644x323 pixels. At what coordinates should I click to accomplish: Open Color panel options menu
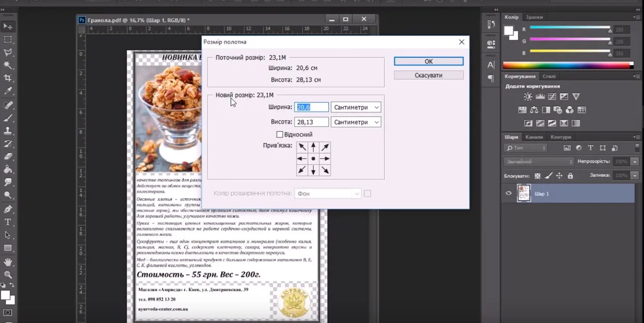[636, 17]
